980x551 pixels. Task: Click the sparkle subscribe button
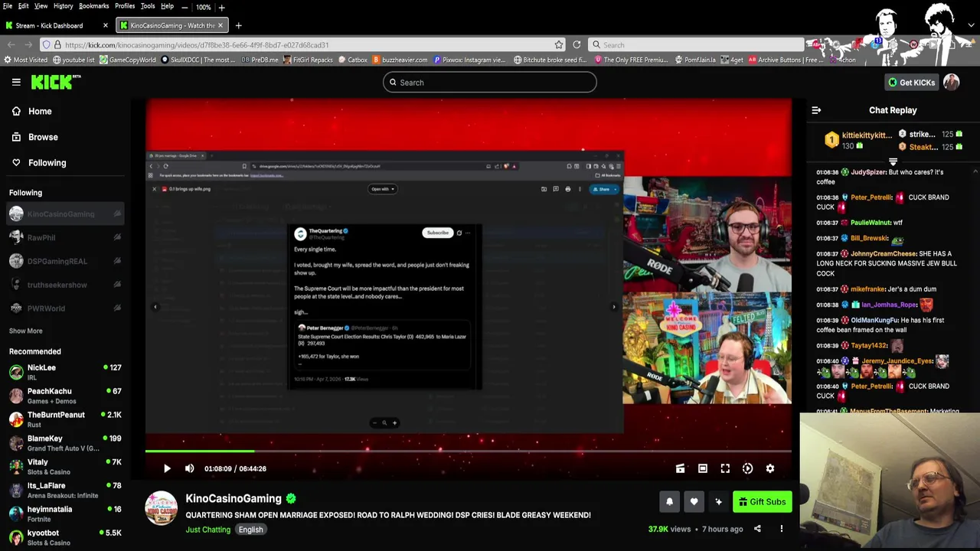718,502
